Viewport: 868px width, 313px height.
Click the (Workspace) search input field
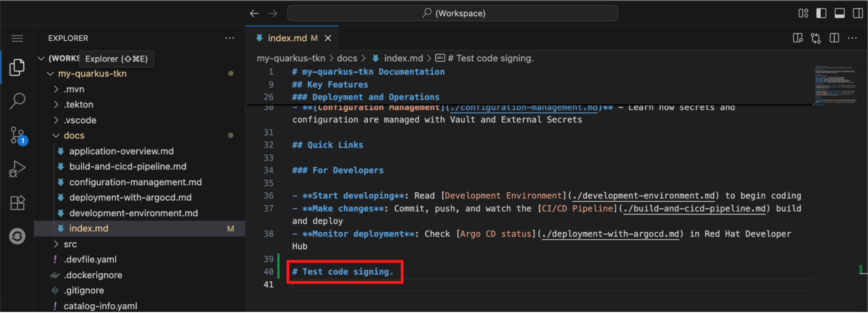click(452, 13)
